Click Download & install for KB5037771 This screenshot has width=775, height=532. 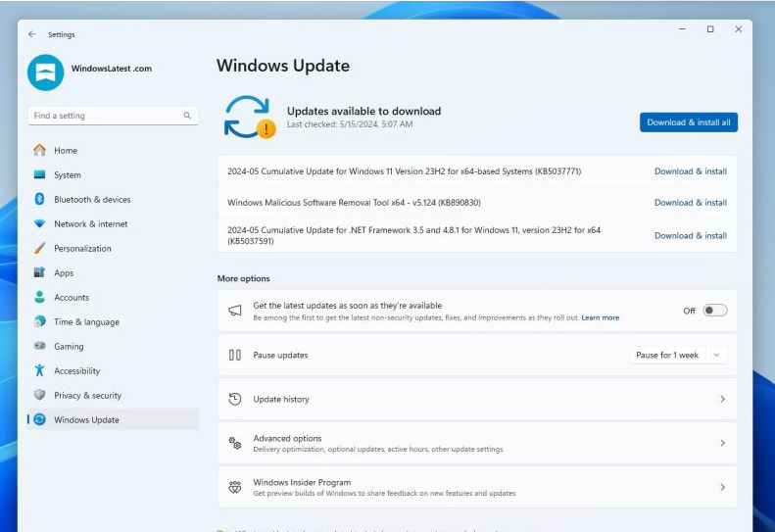coord(690,171)
